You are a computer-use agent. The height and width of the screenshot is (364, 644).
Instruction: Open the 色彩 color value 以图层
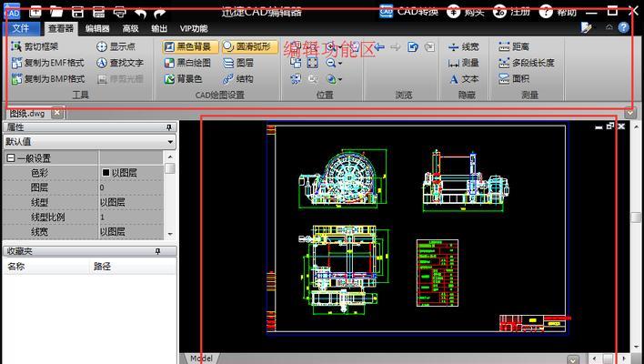(x=131, y=173)
